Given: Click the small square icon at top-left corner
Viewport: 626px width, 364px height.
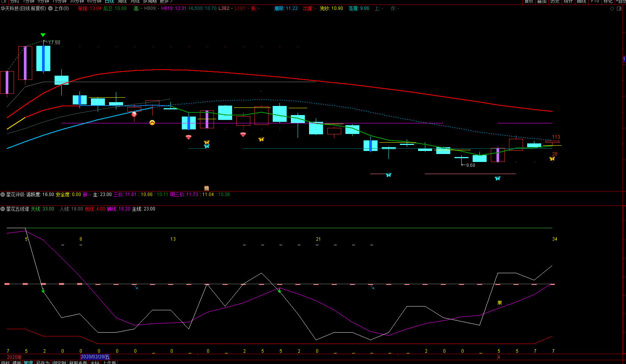Looking at the screenshot, I should 4,1.
